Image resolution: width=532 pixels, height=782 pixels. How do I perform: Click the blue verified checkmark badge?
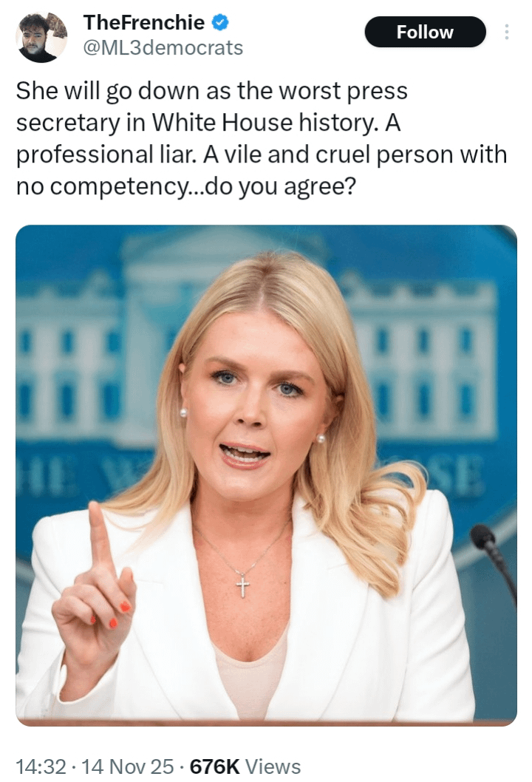220,22
